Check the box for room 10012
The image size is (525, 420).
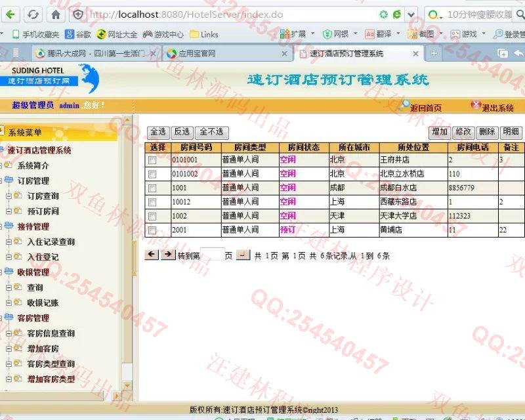point(152,202)
